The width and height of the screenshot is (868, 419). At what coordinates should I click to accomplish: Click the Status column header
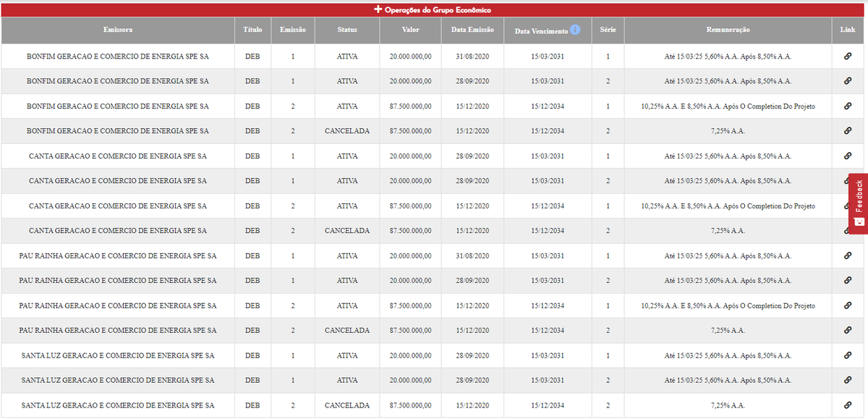pos(347,30)
